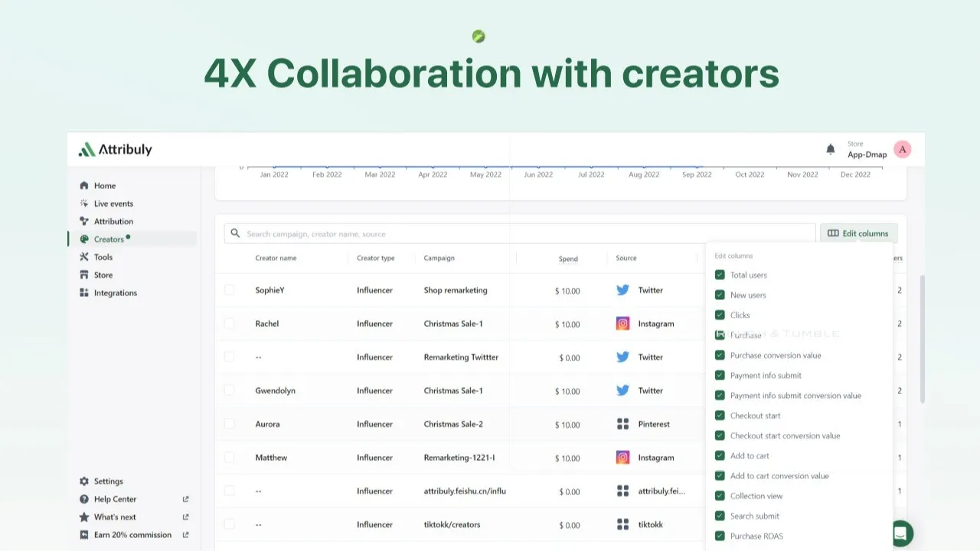Click the Instagram icon in Rachel row

click(x=622, y=324)
